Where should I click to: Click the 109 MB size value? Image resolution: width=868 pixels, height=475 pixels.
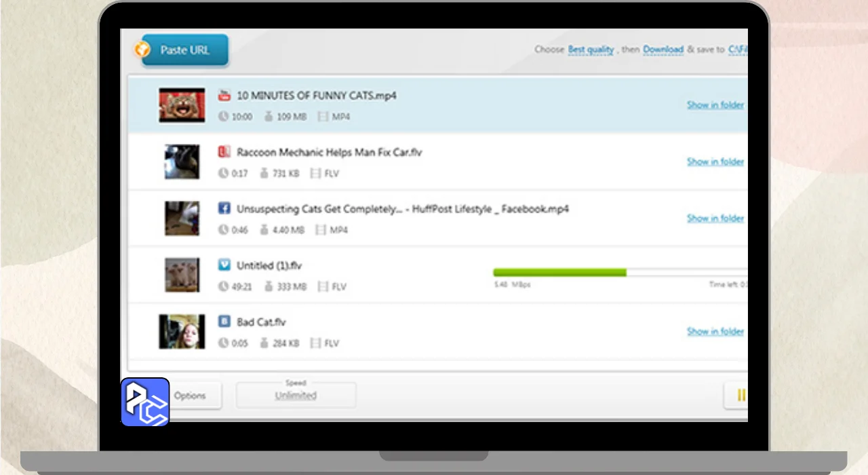292,117
